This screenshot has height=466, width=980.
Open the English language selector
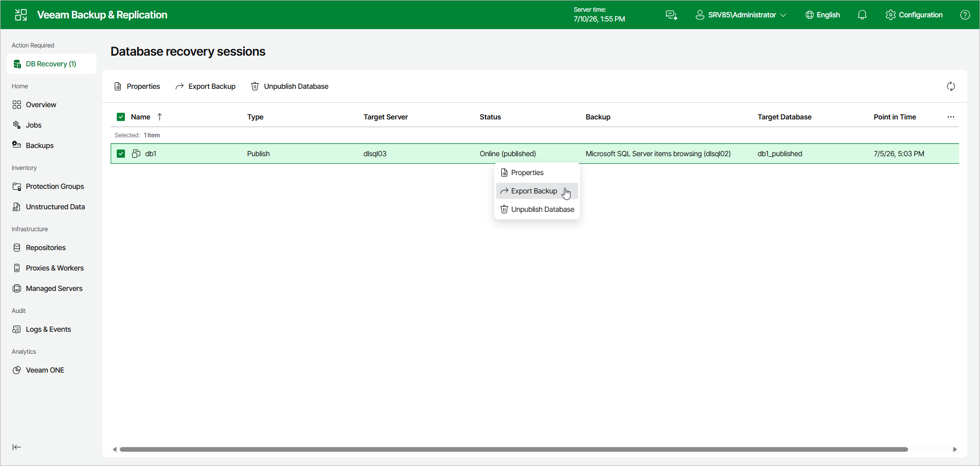823,15
